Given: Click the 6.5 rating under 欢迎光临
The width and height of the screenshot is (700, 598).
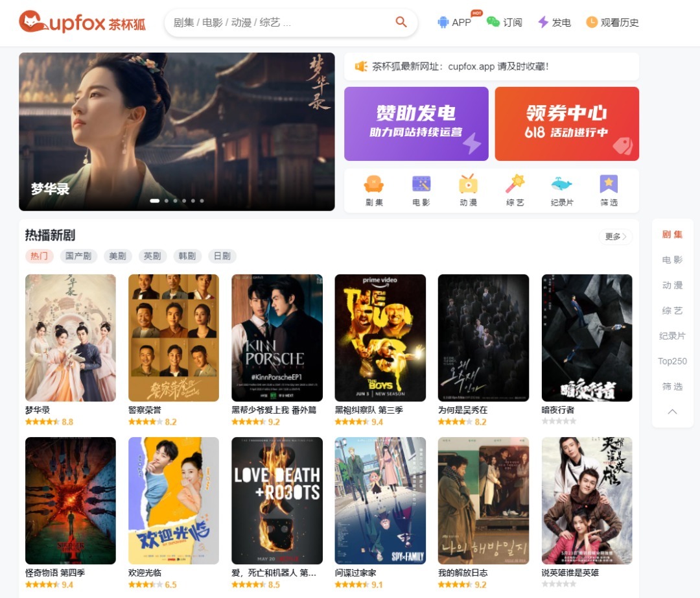Looking at the screenshot, I should pyautogui.click(x=170, y=584).
